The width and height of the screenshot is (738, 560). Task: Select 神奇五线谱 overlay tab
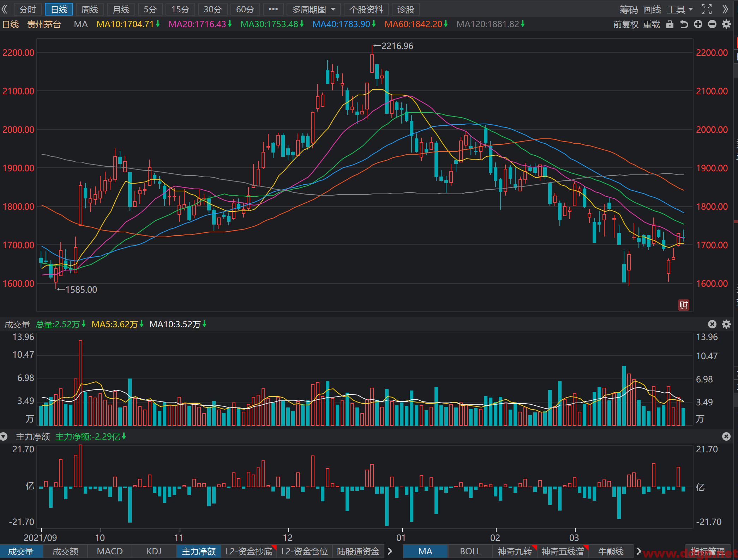[563, 552]
